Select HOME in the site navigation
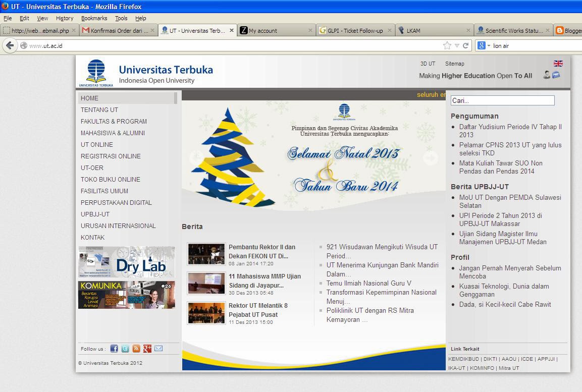 pos(128,98)
